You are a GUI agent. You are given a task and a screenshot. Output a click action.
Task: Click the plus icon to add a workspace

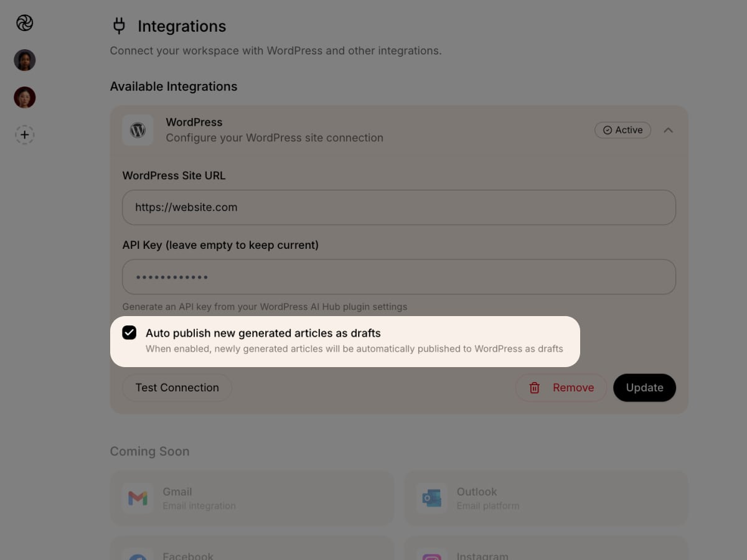[x=24, y=134]
